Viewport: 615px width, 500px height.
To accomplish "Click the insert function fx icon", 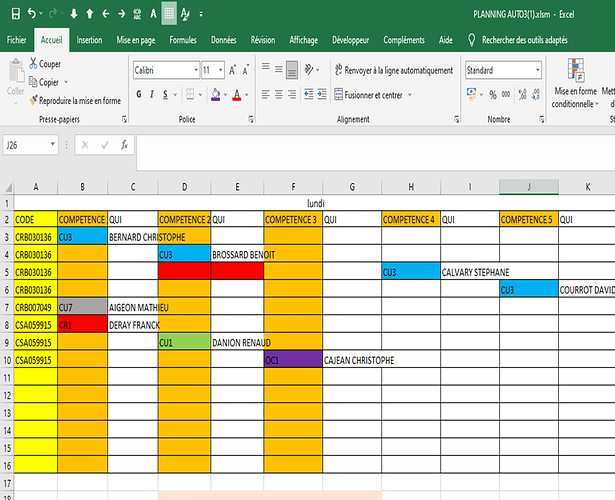I will coord(124,144).
